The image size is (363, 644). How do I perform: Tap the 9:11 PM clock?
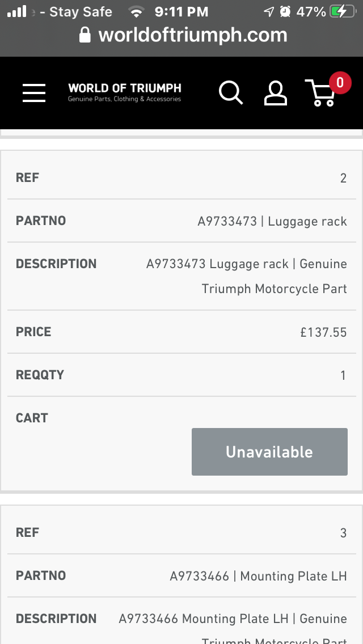click(181, 11)
